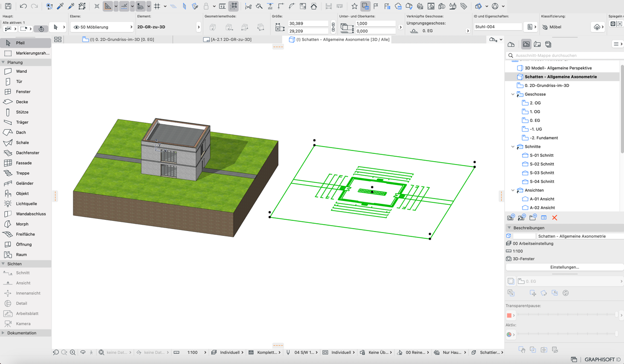Select the Markierungsrahmen tool

pos(26,53)
